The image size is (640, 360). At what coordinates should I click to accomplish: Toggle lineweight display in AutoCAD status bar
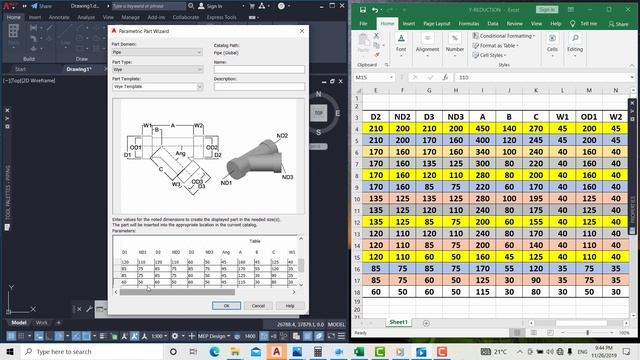click(x=102, y=336)
